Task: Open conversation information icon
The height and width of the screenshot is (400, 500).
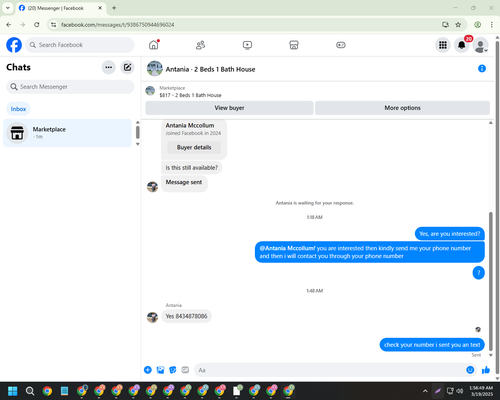Action: pos(482,69)
